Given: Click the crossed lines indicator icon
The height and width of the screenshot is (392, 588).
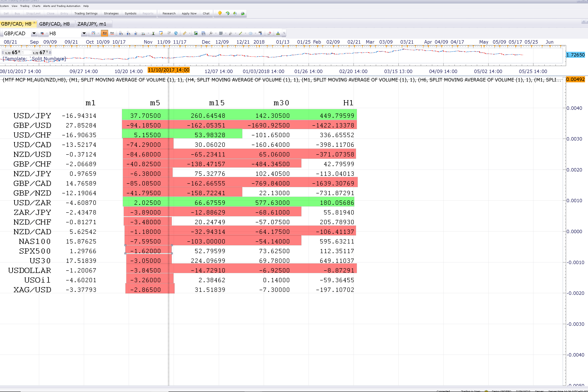Looking at the screenshot, I should pyautogui.click(x=211, y=33).
